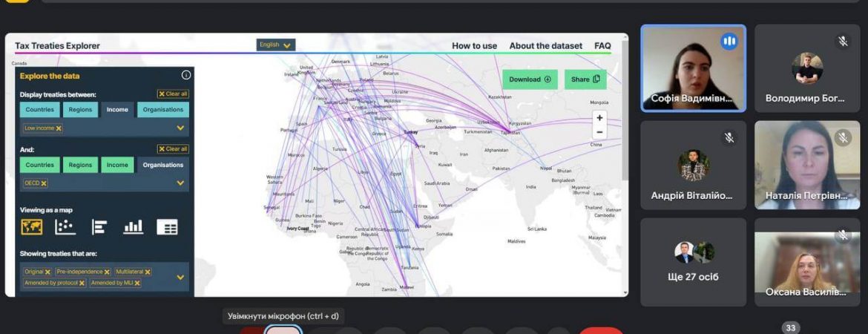Remove the Pre-independence filter tag
The image size is (868, 334).
(107, 272)
